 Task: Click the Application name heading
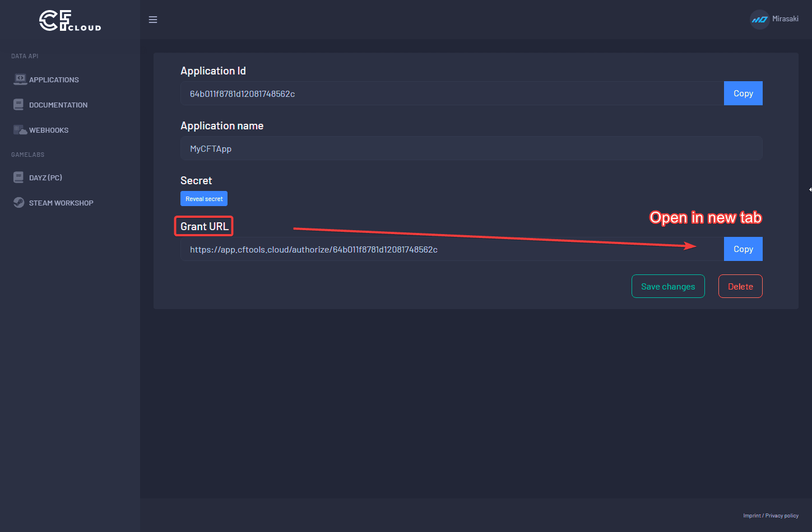[222, 126]
